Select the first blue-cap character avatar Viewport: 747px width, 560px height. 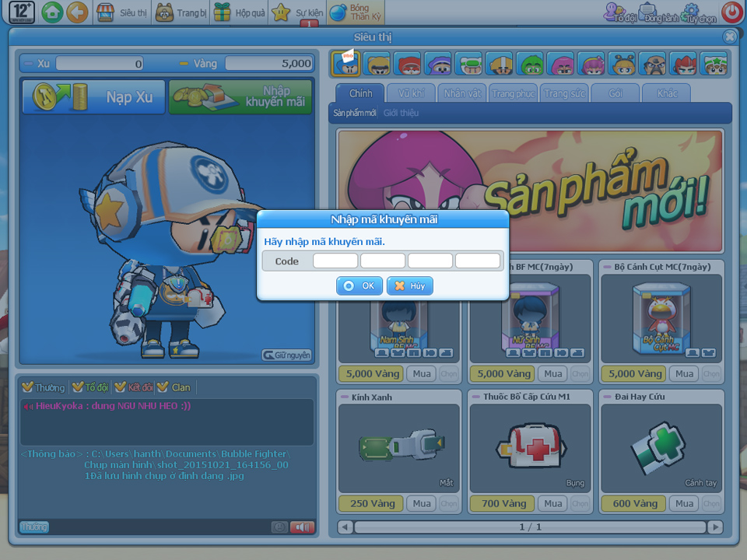tap(345, 64)
